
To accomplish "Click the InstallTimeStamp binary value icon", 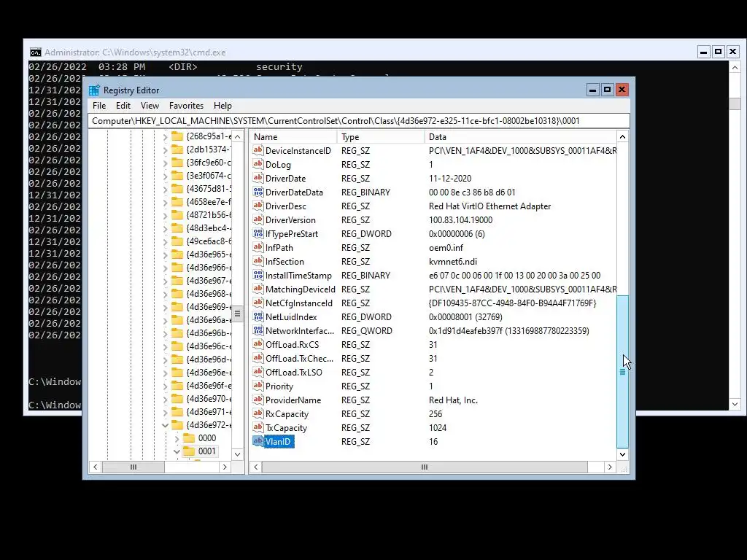I will [x=258, y=275].
